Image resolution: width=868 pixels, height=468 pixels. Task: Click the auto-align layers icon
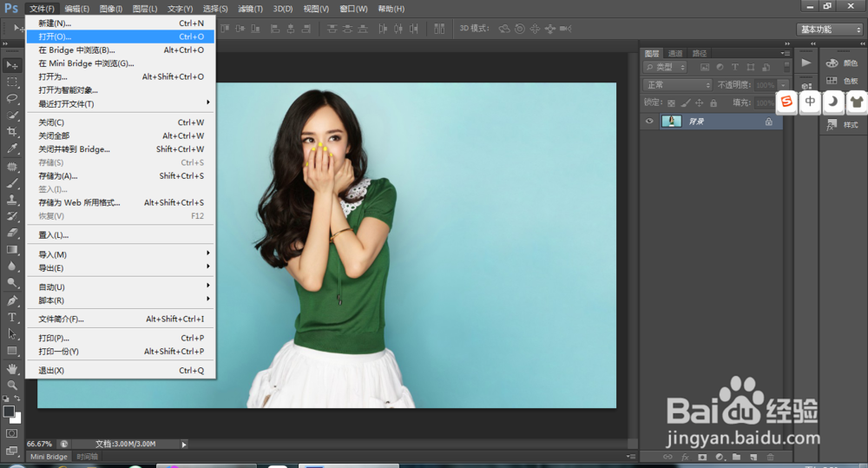click(439, 29)
